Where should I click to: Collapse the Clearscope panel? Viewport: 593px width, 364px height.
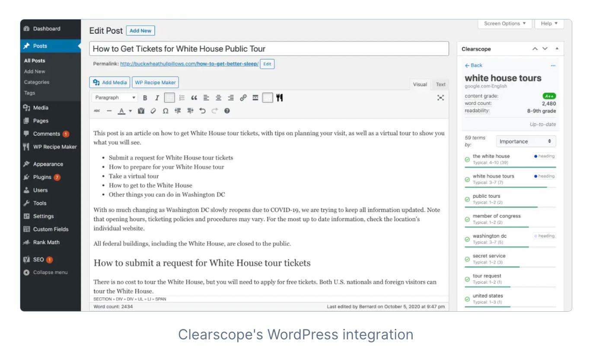point(557,49)
